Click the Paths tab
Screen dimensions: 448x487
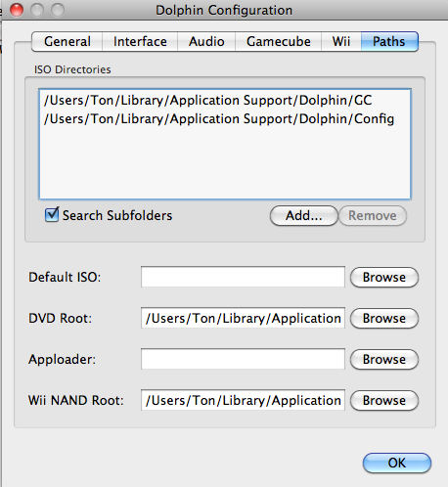coord(389,42)
